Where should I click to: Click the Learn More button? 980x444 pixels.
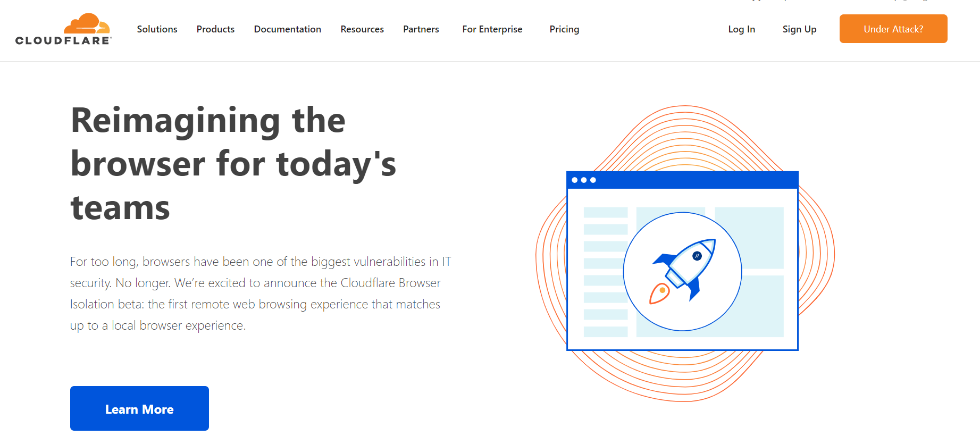[139, 408]
